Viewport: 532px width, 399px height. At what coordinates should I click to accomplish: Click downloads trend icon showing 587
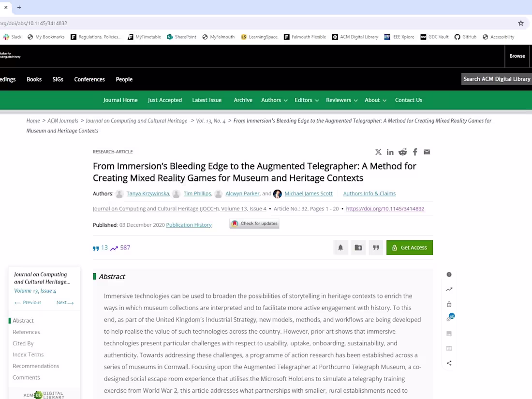coord(114,248)
